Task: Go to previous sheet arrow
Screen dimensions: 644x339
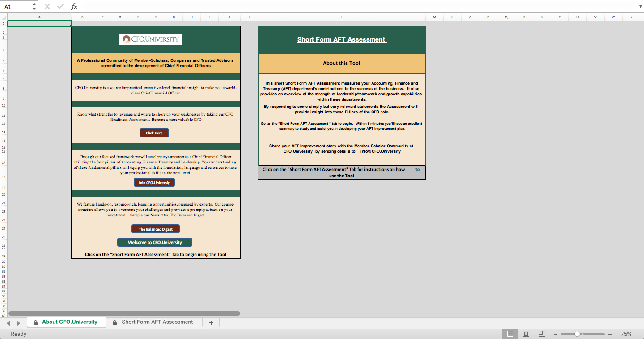Action: pos(8,323)
